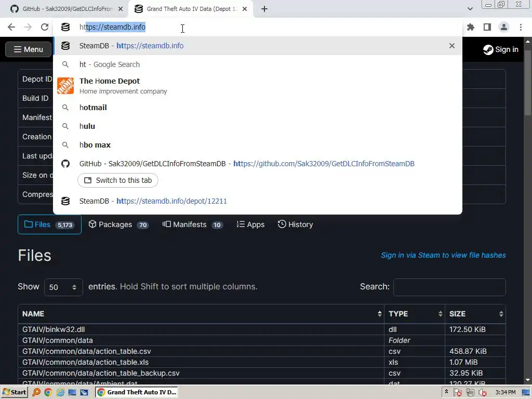
Task: Open the Chrome extensions puzzle icon
Action: tap(471, 27)
